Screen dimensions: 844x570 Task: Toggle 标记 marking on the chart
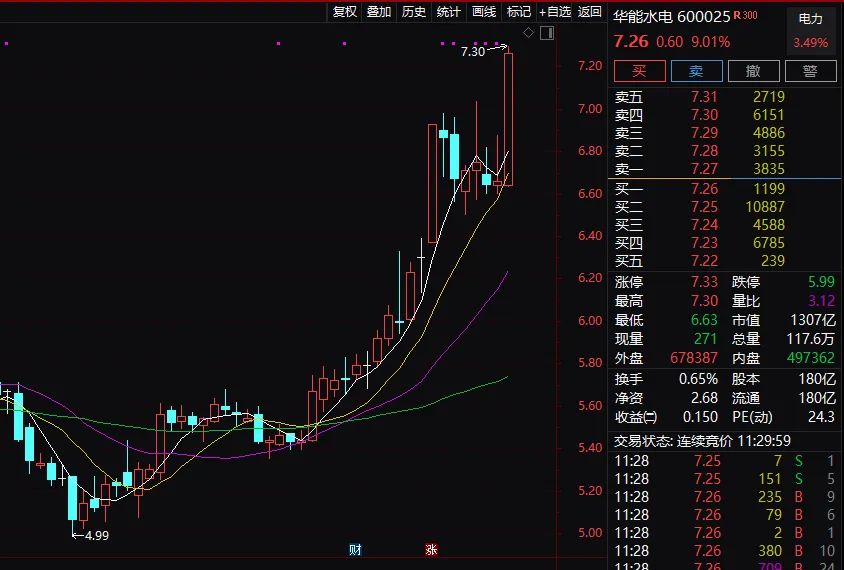tap(519, 12)
